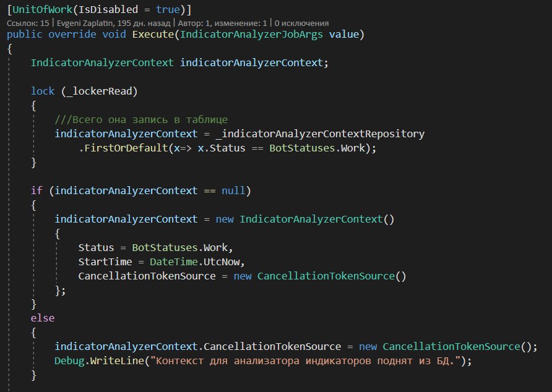
Task: Click the 'else' keyword
Action: [x=42, y=318]
